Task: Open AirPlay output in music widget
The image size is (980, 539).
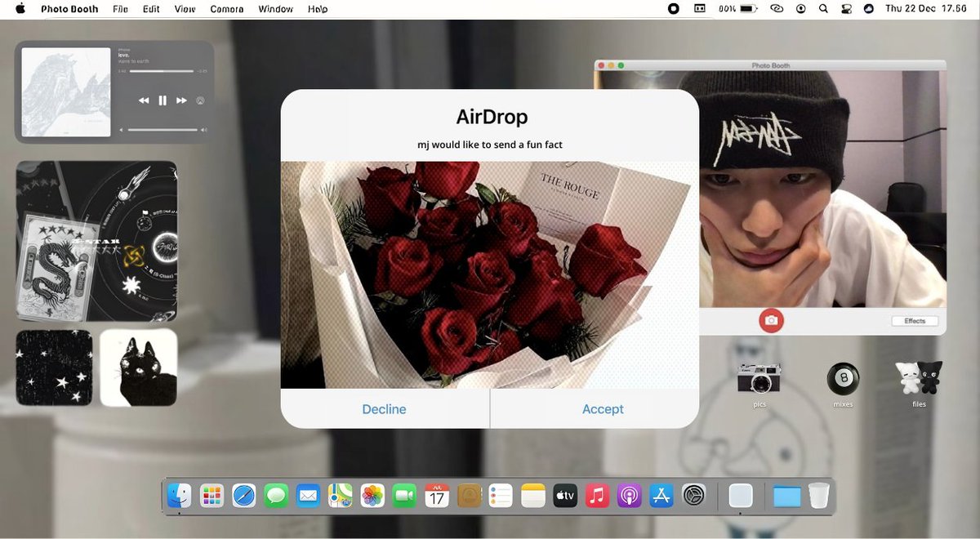Action: 200,100
